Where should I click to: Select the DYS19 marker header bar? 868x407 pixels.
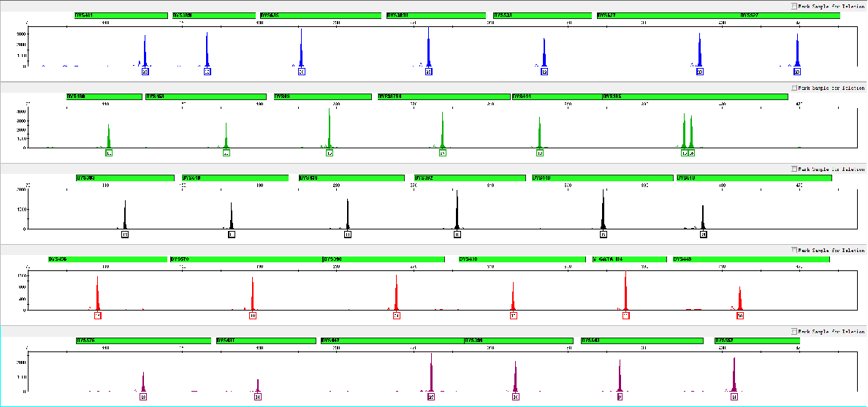point(322,97)
